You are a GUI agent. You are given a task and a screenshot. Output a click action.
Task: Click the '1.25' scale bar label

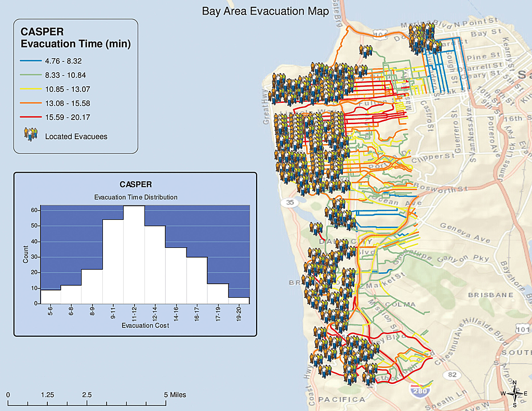click(47, 395)
